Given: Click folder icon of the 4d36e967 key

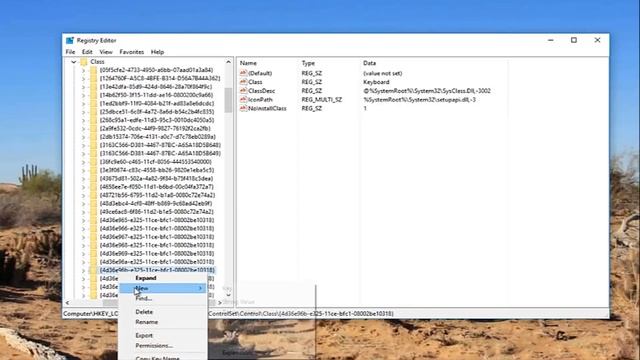Looking at the screenshot, I should [93, 237].
